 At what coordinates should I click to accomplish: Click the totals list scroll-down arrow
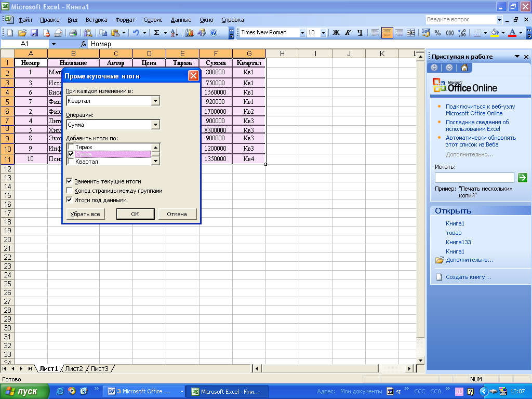coord(155,162)
